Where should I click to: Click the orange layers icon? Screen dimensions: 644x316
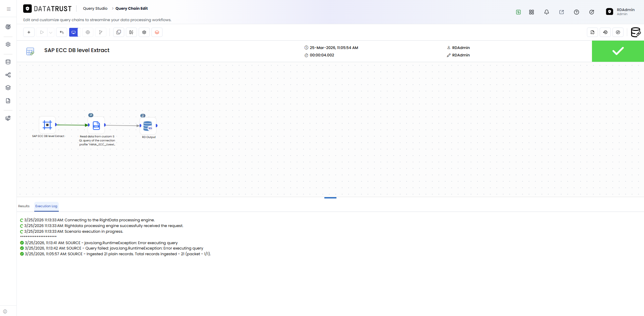(x=157, y=32)
